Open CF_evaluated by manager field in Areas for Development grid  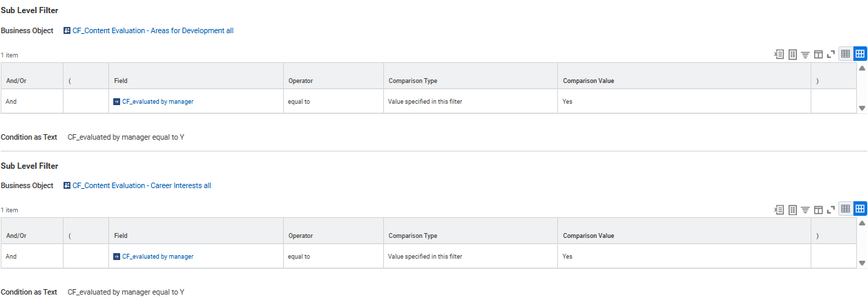pos(157,102)
